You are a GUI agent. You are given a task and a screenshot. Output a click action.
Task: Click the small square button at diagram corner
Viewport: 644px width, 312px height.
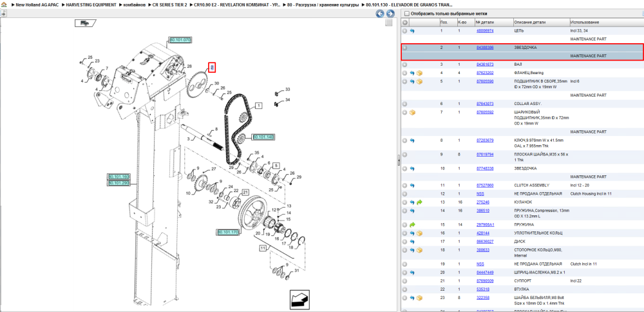click(x=388, y=23)
